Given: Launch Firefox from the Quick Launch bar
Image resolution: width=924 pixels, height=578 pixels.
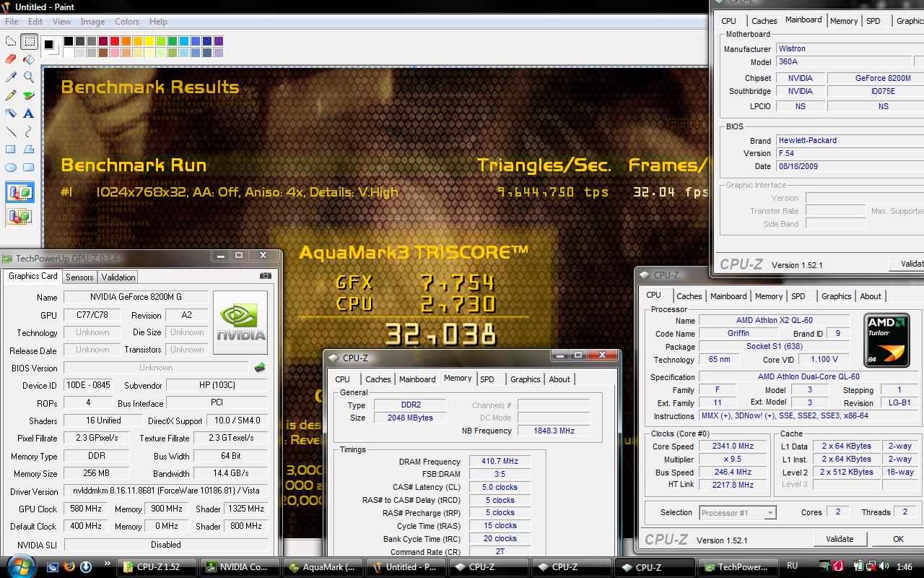Looking at the screenshot, I should tap(69, 567).
